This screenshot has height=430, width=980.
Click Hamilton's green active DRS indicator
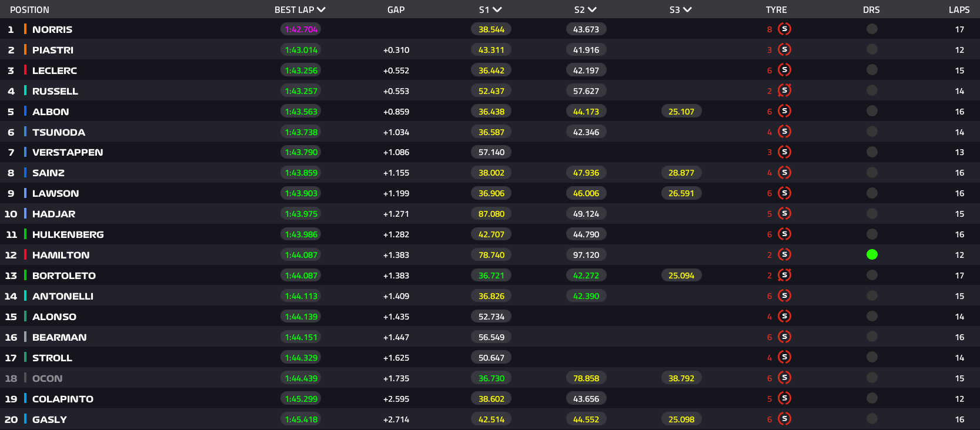point(872,255)
